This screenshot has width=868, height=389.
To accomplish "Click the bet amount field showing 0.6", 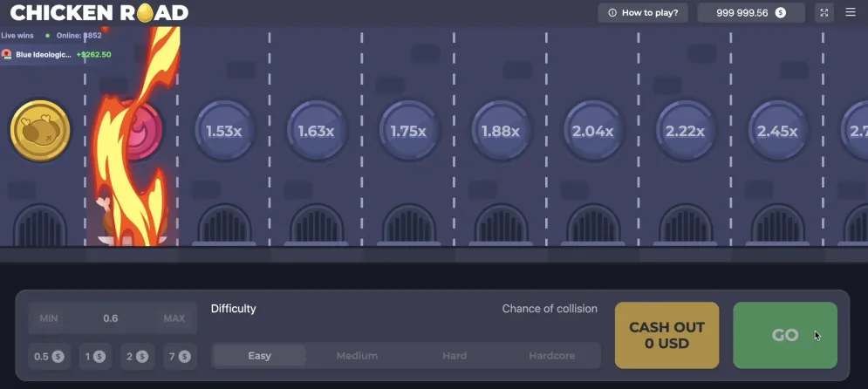I will (112, 318).
